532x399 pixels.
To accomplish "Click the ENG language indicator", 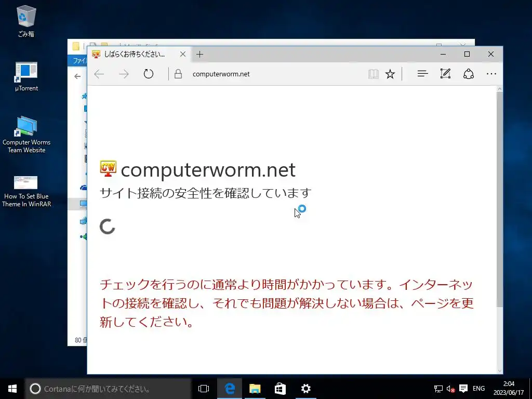I will tap(478, 389).
